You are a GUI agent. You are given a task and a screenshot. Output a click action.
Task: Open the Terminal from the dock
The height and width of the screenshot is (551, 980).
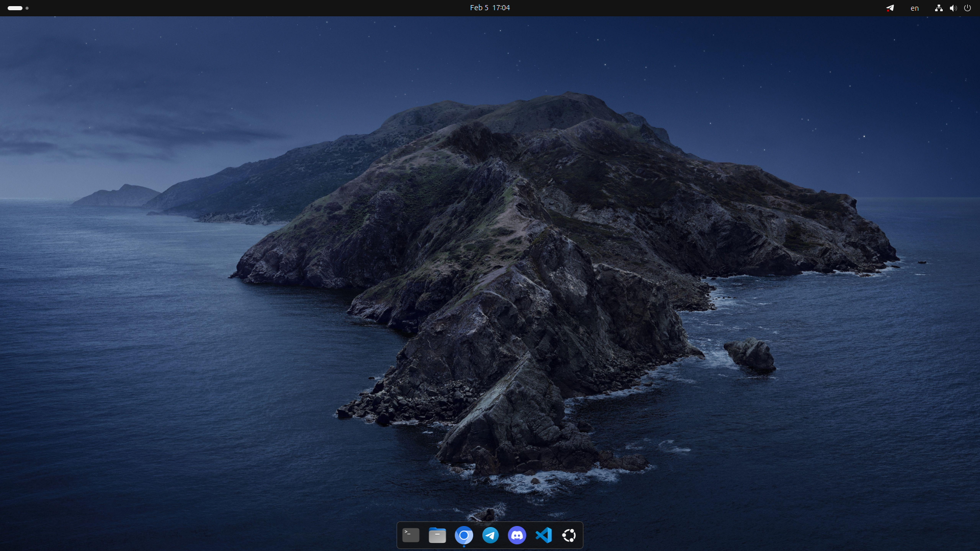[411, 535]
